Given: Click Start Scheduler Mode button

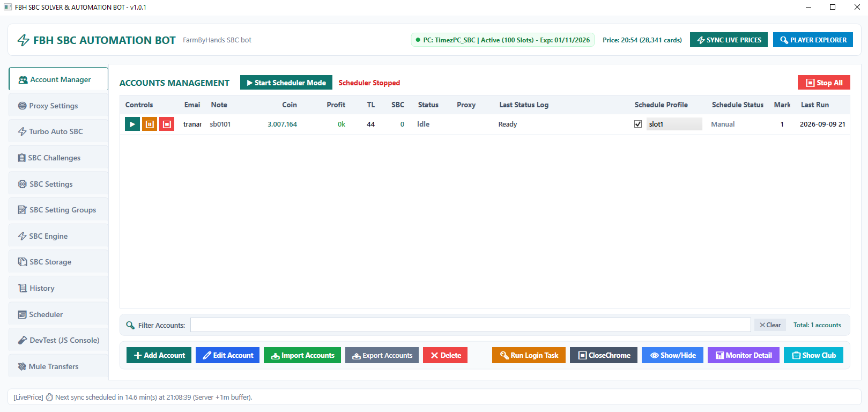Looking at the screenshot, I should (286, 83).
